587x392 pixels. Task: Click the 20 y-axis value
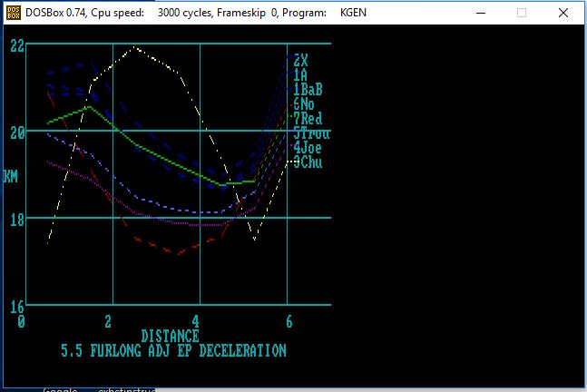17,132
